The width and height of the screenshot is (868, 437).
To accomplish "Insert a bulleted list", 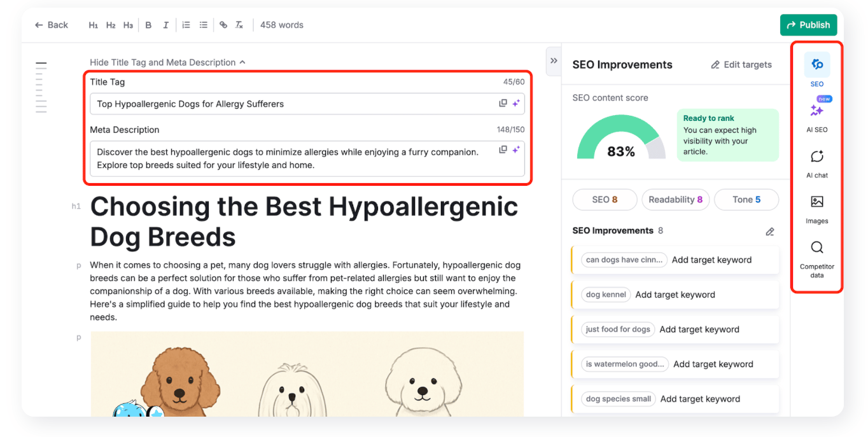I will click(204, 25).
